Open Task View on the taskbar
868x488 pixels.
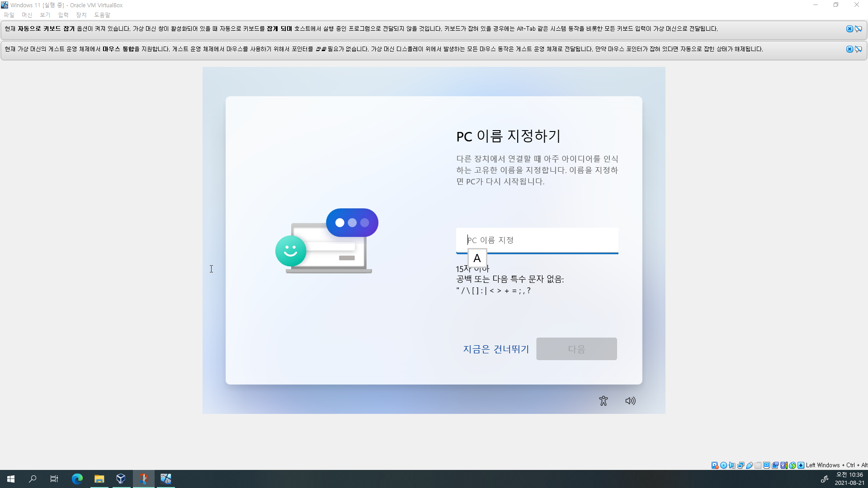[x=54, y=479]
